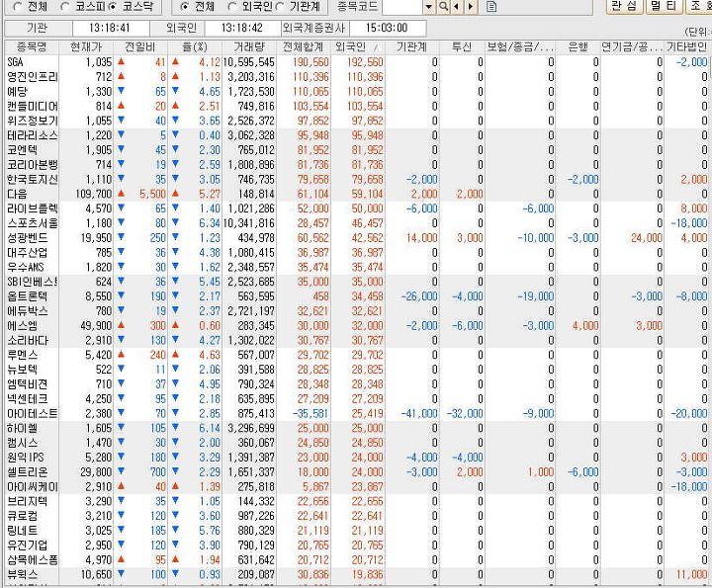Click the 기관 time value 13:18:41
Viewport: 712px width, 588px height.
(110, 28)
